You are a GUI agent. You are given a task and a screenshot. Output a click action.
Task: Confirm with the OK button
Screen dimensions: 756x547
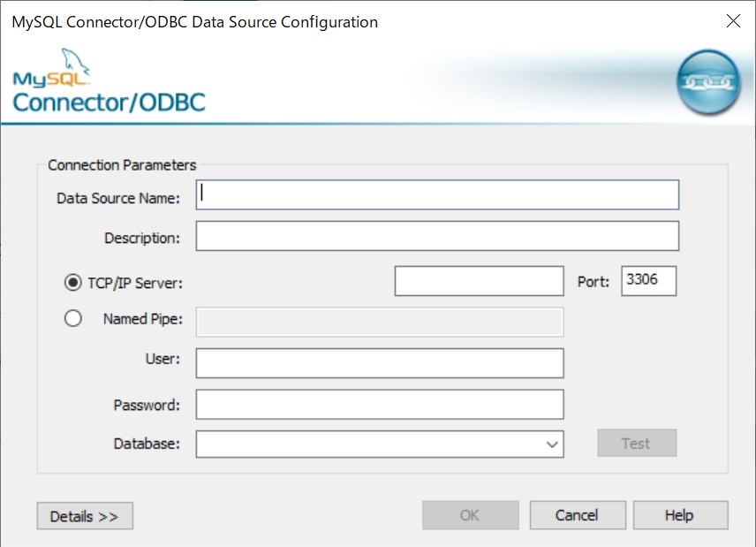tap(471, 515)
